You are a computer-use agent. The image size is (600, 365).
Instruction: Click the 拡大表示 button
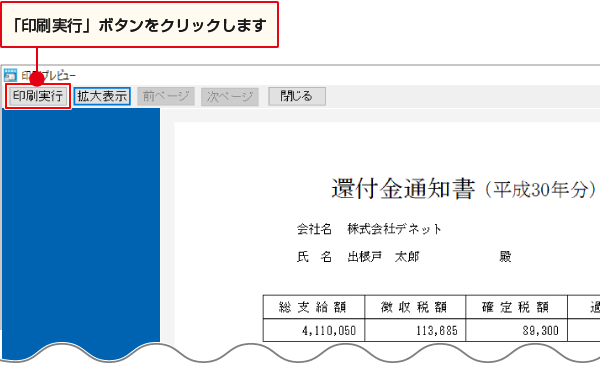coord(102,96)
